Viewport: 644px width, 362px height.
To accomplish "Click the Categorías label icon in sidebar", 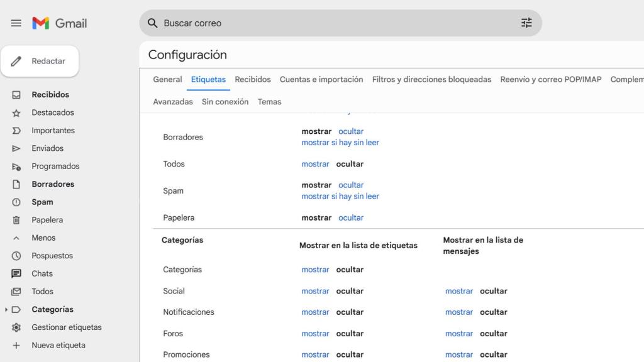I will [x=16, y=309].
